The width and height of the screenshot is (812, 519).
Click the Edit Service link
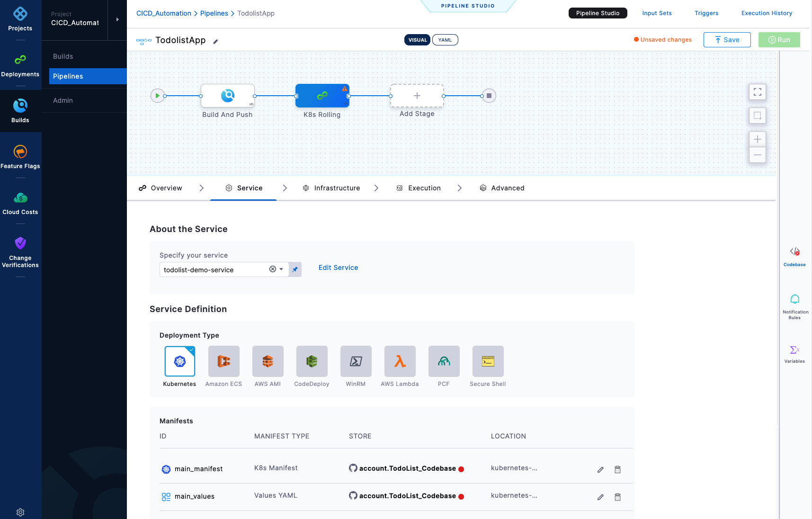pos(339,268)
